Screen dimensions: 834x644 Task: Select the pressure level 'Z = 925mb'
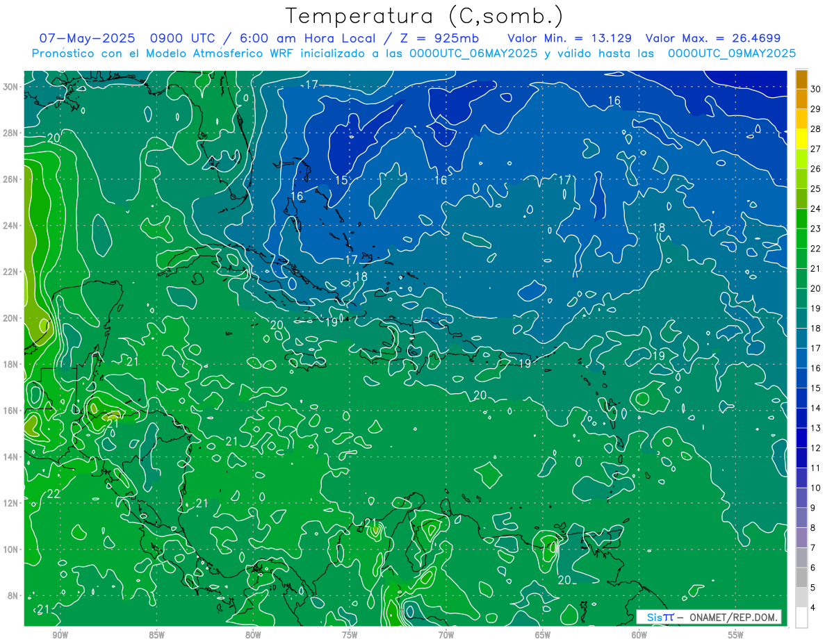tap(436, 38)
